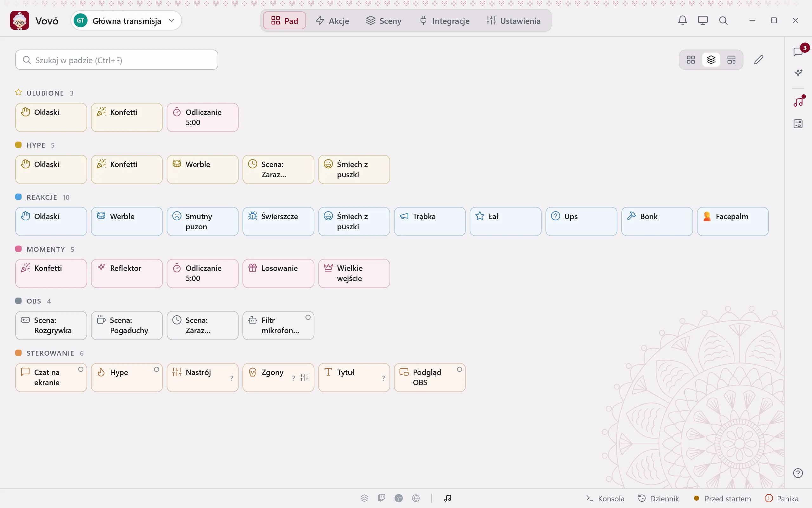Click the Twitch status icon in bottom bar

coord(382,498)
